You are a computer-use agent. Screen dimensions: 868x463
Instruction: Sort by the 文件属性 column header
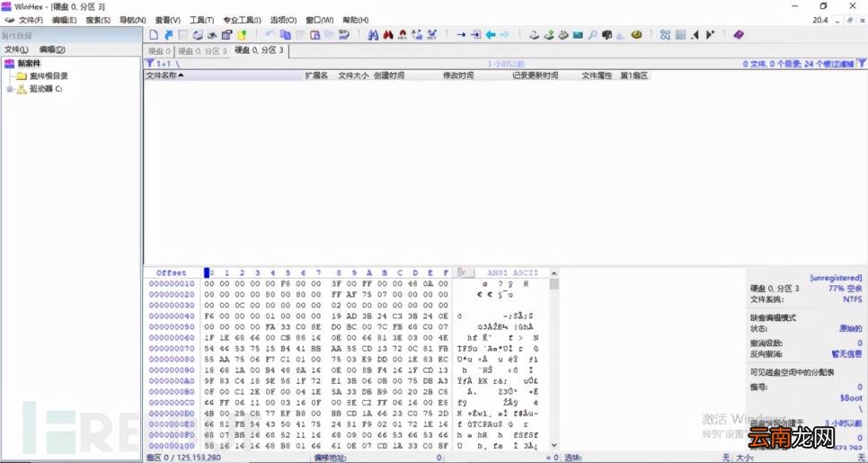point(597,76)
